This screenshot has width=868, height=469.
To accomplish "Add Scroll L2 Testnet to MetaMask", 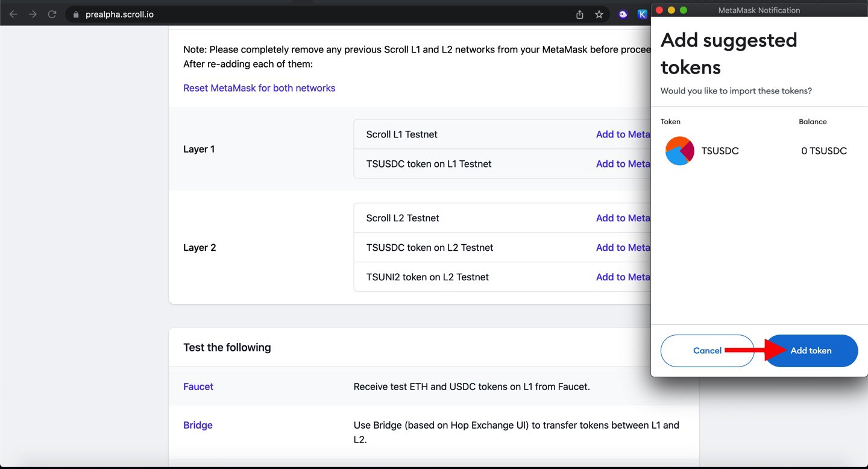I will 623,218.
